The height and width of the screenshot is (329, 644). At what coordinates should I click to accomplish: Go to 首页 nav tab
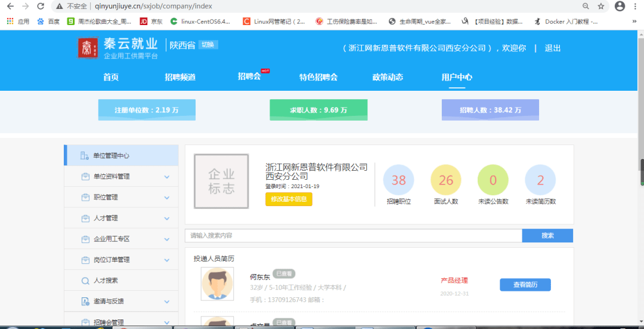[x=111, y=77]
